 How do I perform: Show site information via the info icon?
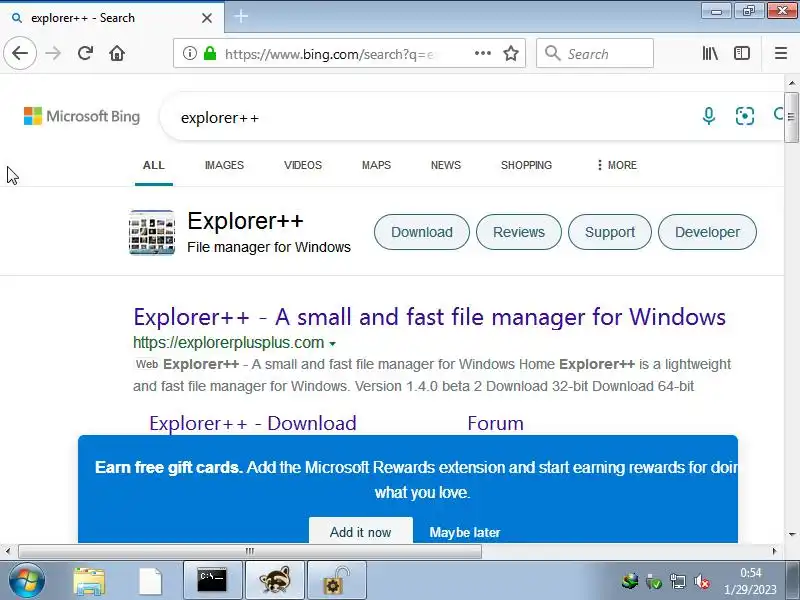pos(189,53)
